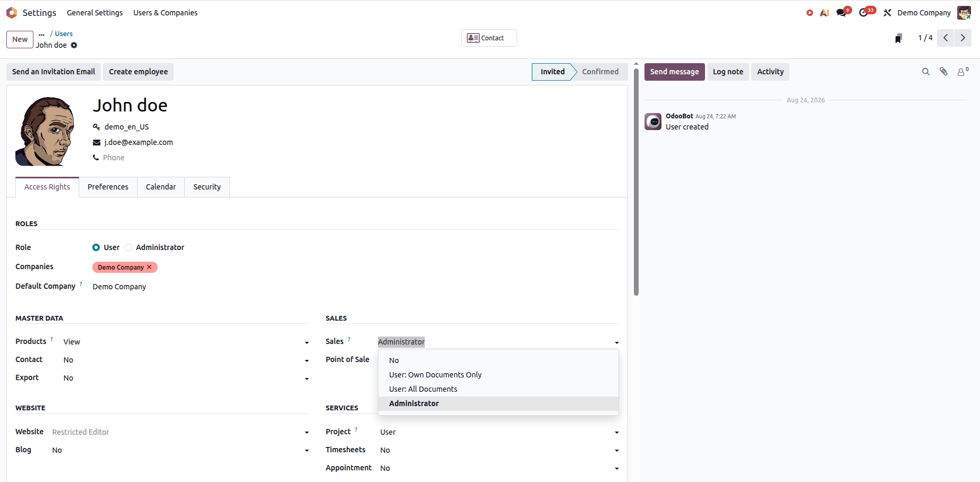The image size is (980, 482).
Task: Open the Users & Companies menu
Action: point(165,13)
